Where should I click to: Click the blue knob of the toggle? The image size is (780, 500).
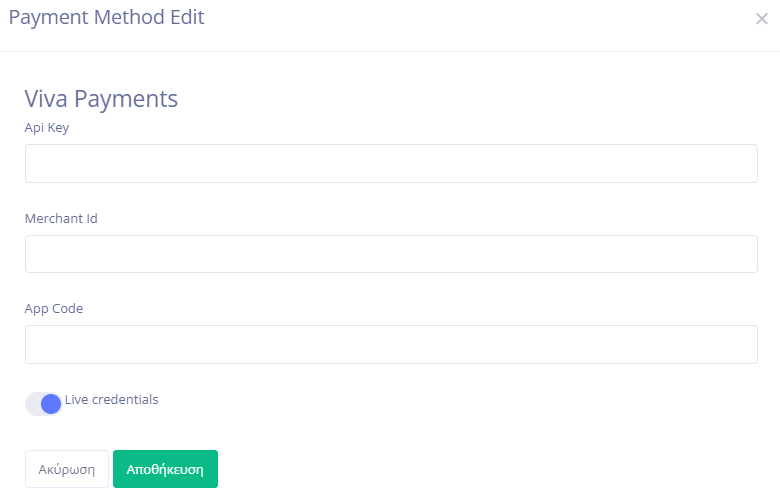(51, 404)
